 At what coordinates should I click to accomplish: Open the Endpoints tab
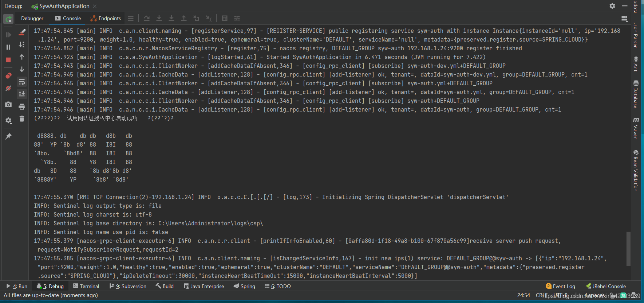pos(106,18)
